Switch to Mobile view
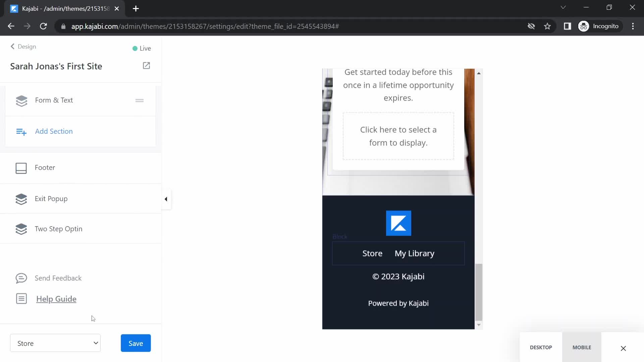 (582, 347)
